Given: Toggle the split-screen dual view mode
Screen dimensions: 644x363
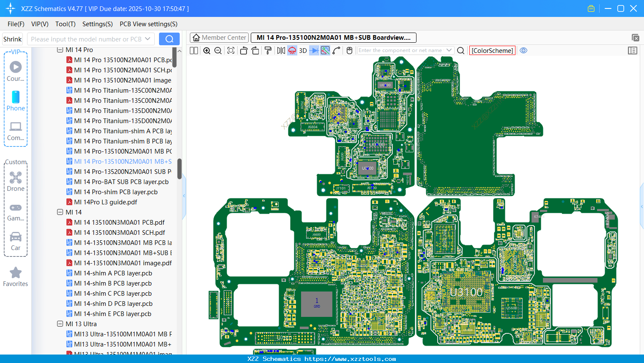Looking at the screenshot, I should pos(193,50).
